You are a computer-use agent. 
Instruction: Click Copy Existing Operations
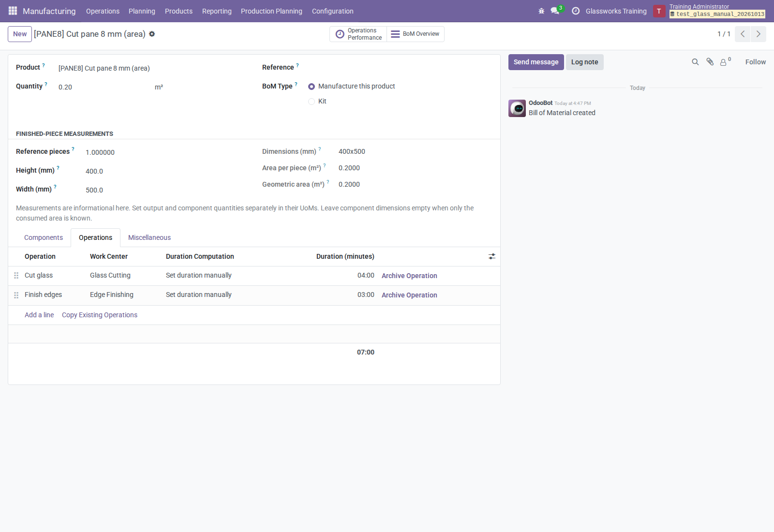(x=100, y=315)
